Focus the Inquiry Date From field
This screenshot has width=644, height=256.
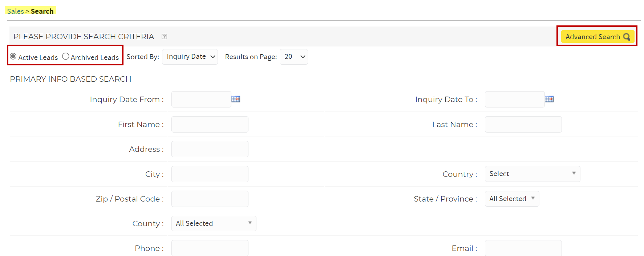pos(201,99)
